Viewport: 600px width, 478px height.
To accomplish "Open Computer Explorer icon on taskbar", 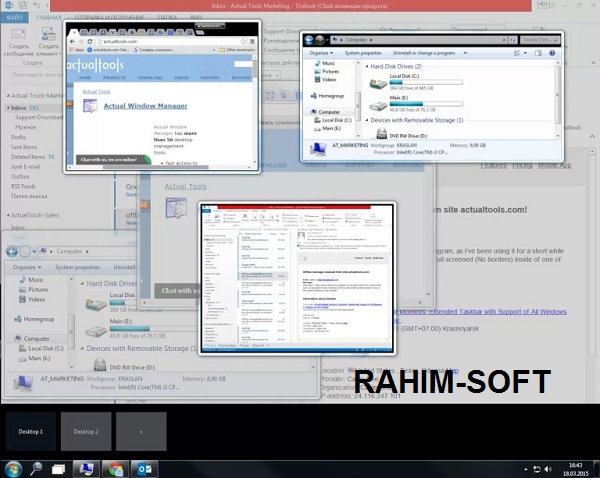I will click(86, 469).
